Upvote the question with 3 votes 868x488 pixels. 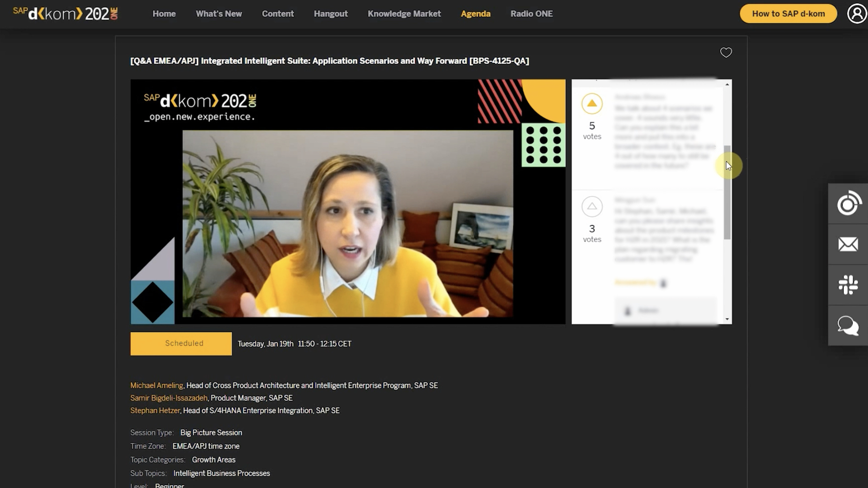coord(592,206)
